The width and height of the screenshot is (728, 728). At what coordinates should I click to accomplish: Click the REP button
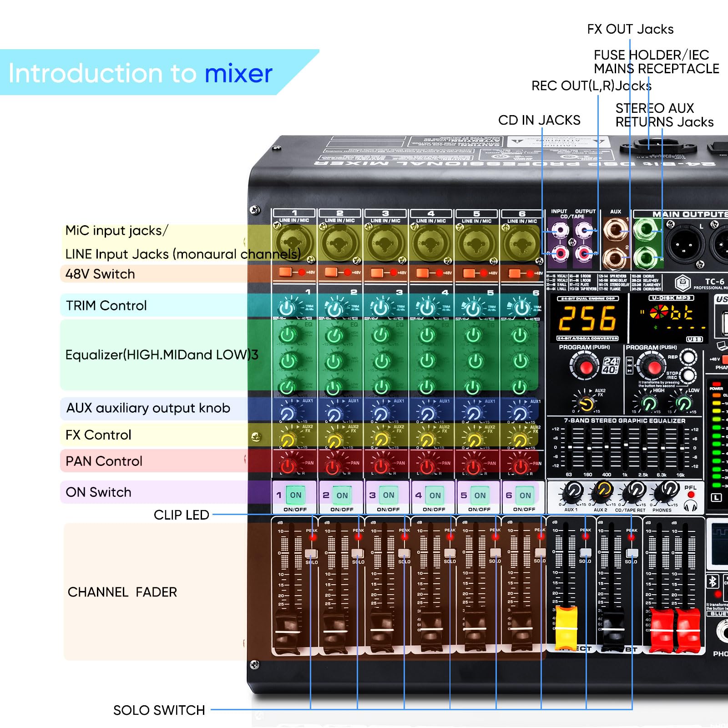(688, 357)
